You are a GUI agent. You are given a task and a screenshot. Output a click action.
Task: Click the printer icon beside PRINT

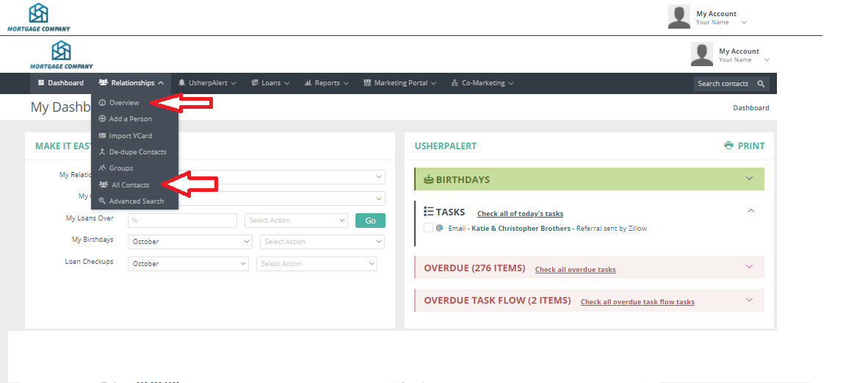728,146
